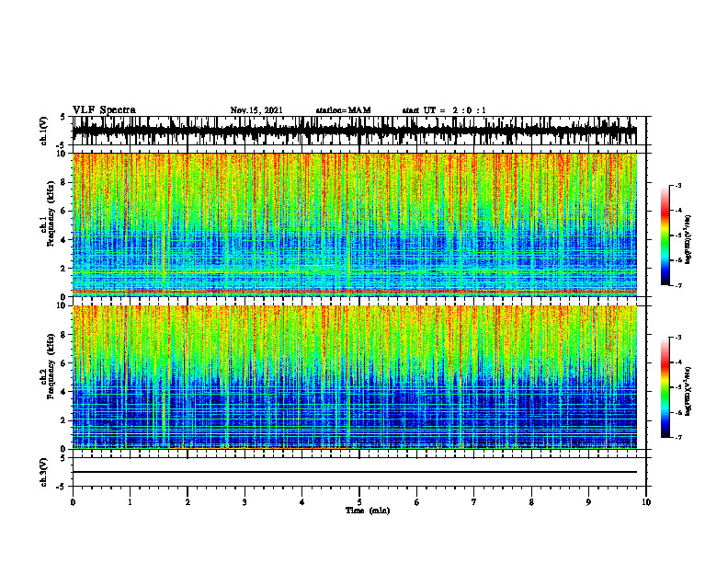Click the "-7" tick on ch.2 color bar
Image resolution: width=728 pixels, height=563 pixels.
678,437
